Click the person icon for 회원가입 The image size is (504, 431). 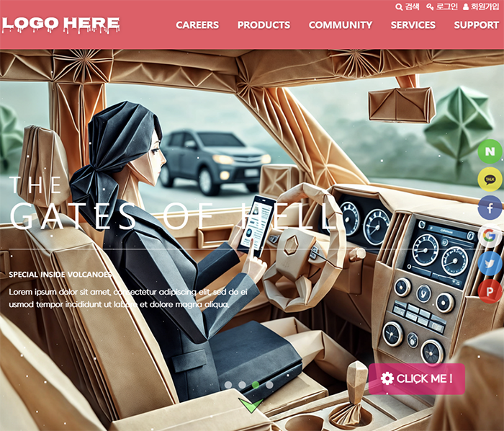tap(466, 6)
